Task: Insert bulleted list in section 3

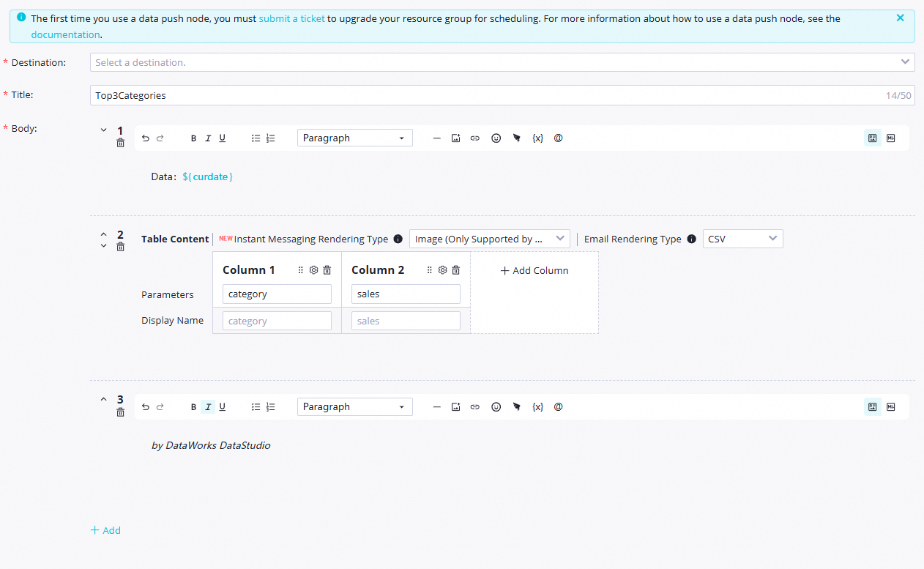Action: tap(256, 406)
